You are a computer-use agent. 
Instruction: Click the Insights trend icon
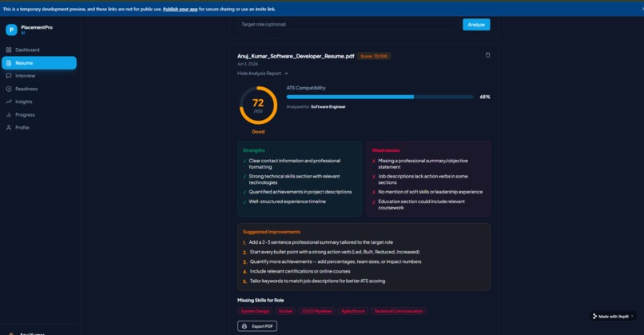(9, 102)
